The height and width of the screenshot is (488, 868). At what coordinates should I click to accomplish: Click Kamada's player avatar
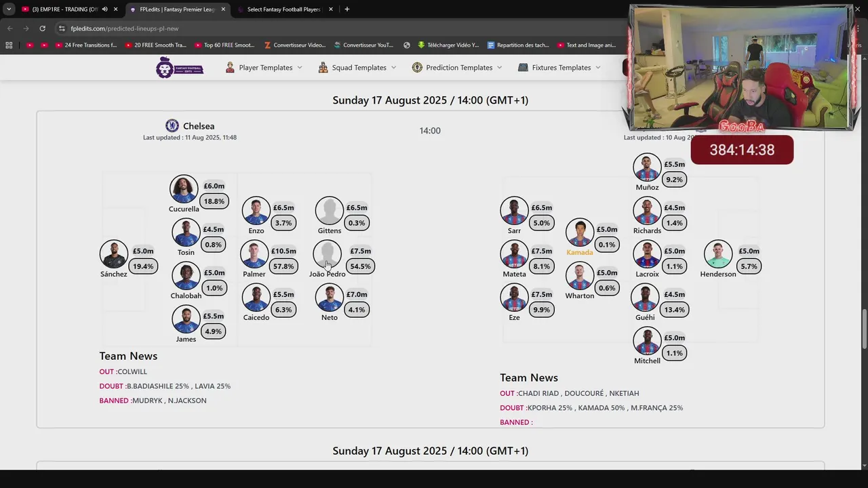(579, 232)
